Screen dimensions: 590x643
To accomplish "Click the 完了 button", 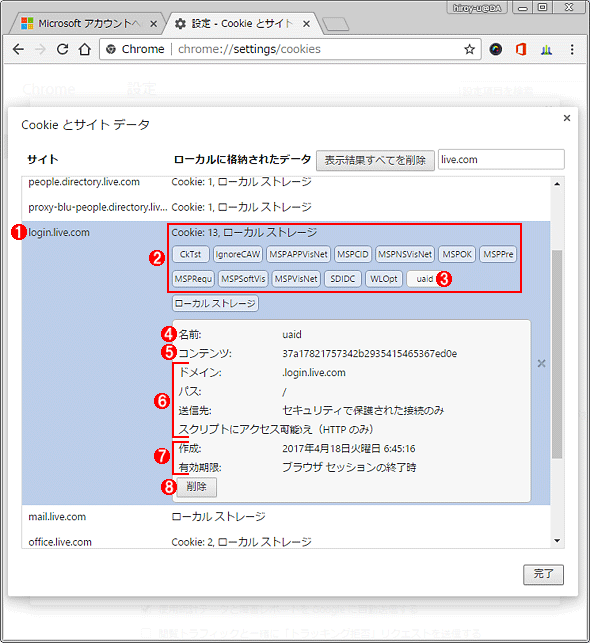I will (543, 575).
